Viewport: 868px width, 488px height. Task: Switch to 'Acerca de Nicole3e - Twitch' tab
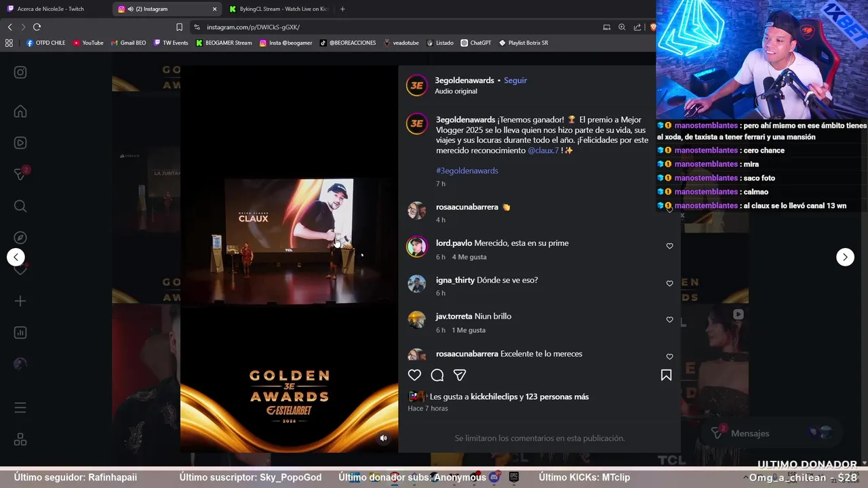point(56,9)
